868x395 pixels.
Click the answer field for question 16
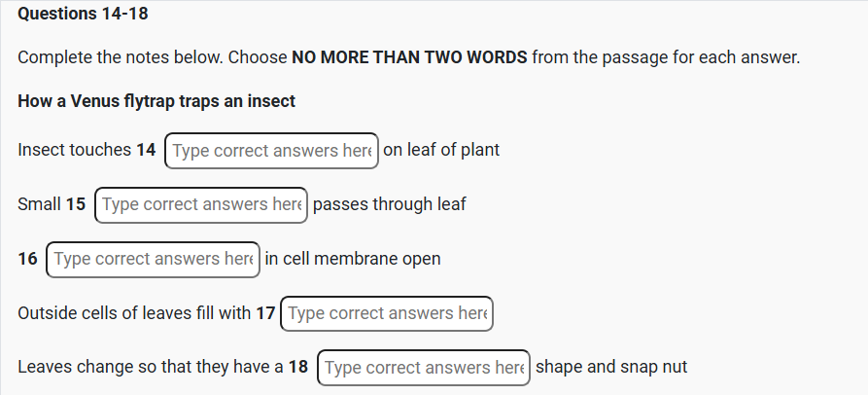click(x=154, y=259)
